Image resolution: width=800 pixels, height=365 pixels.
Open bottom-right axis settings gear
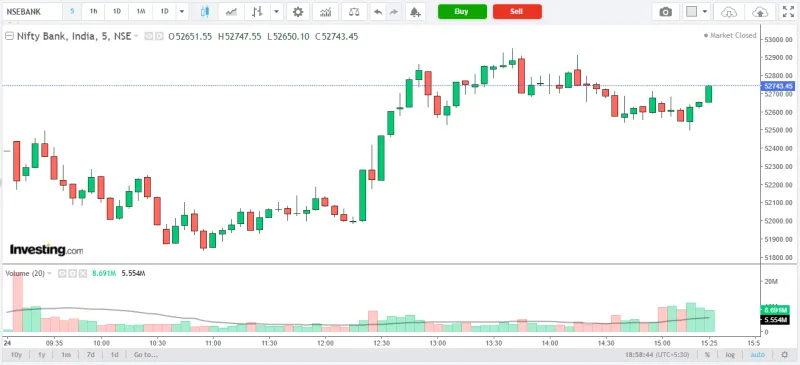[x=785, y=354]
